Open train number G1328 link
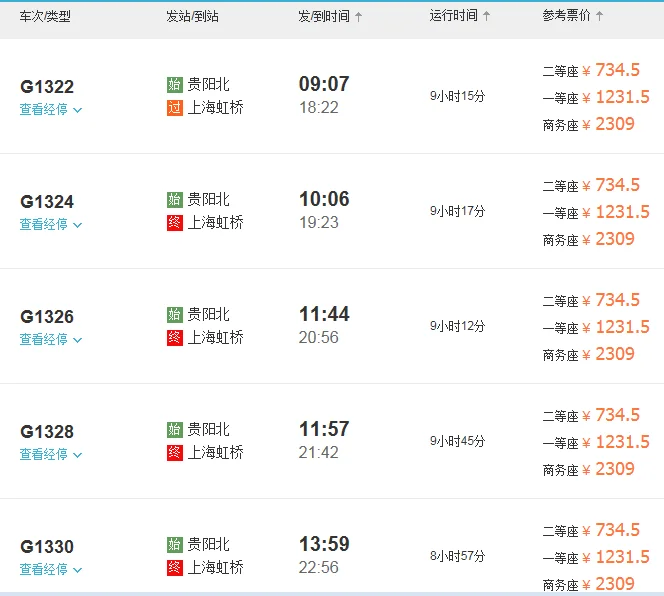This screenshot has height=596, width=664. click(47, 432)
